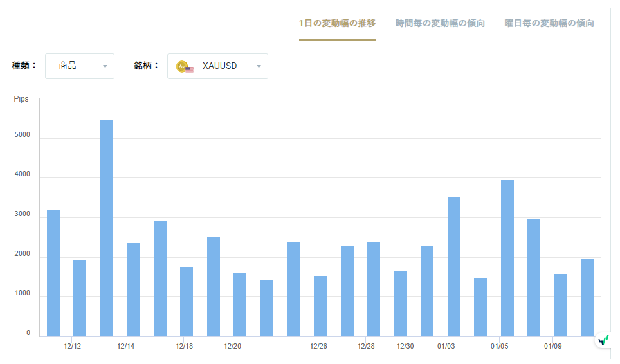Click the Pips axis title
The height and width of the screenshot is (364, 620).
tap(21, 99)
